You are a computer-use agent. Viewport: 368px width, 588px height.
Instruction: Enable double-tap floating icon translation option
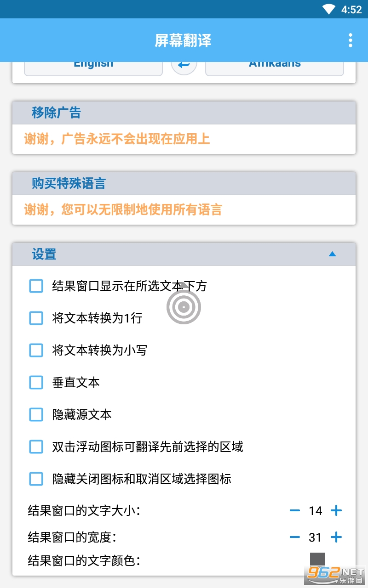point(36,447)
